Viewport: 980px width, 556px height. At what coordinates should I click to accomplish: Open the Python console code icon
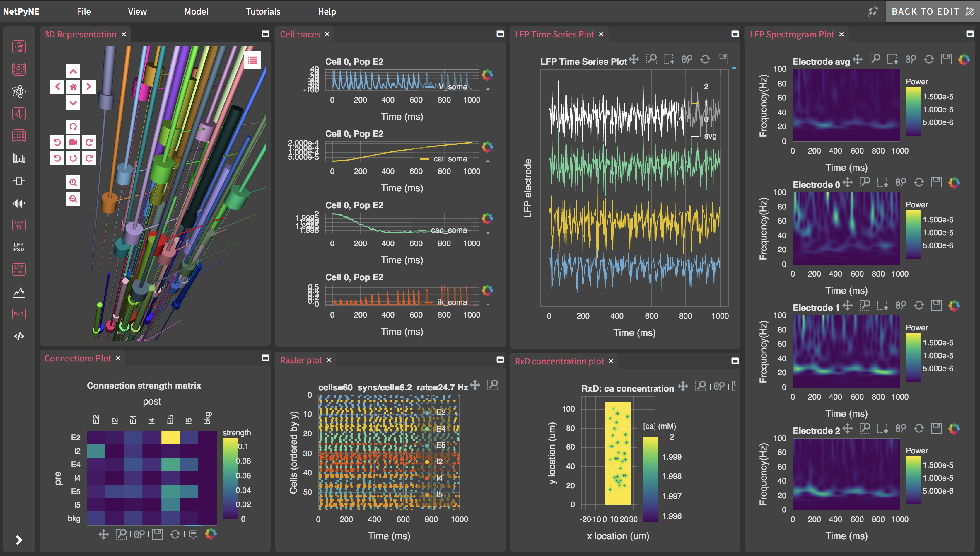(19, 336)
